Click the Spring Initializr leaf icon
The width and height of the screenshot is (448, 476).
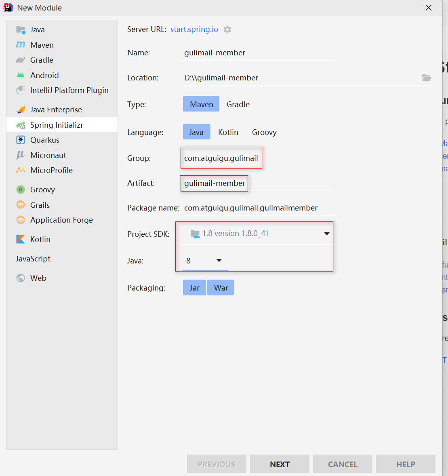pos(21,125)
